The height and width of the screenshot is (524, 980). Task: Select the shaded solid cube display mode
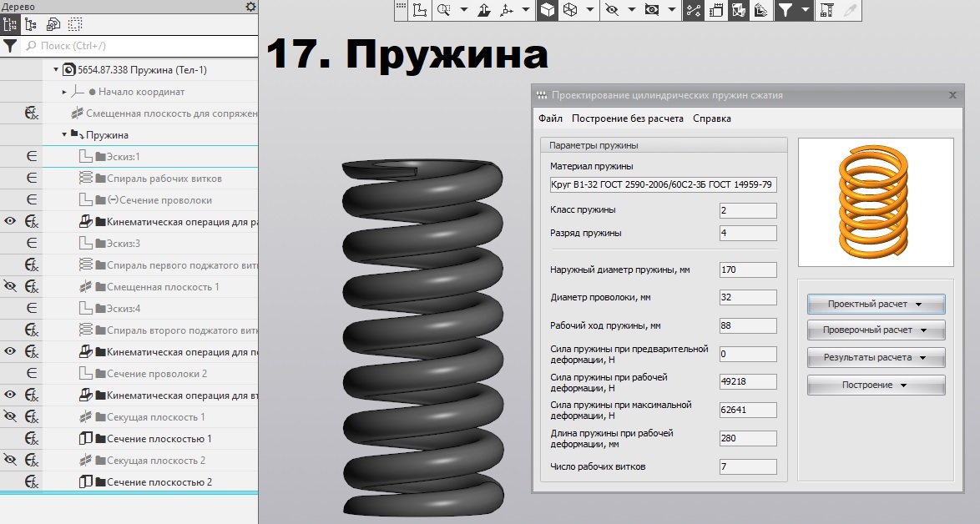pos(547,10)
